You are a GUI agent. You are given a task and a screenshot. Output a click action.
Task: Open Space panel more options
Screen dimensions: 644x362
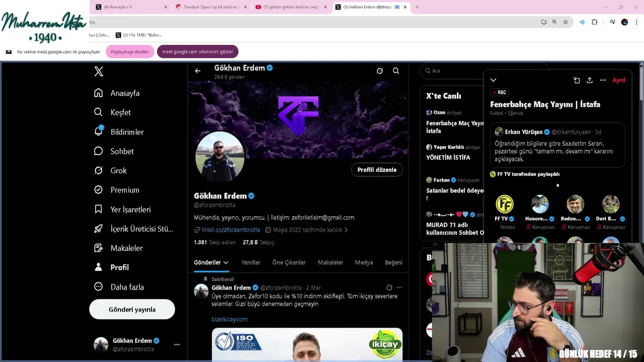[603, 80]
